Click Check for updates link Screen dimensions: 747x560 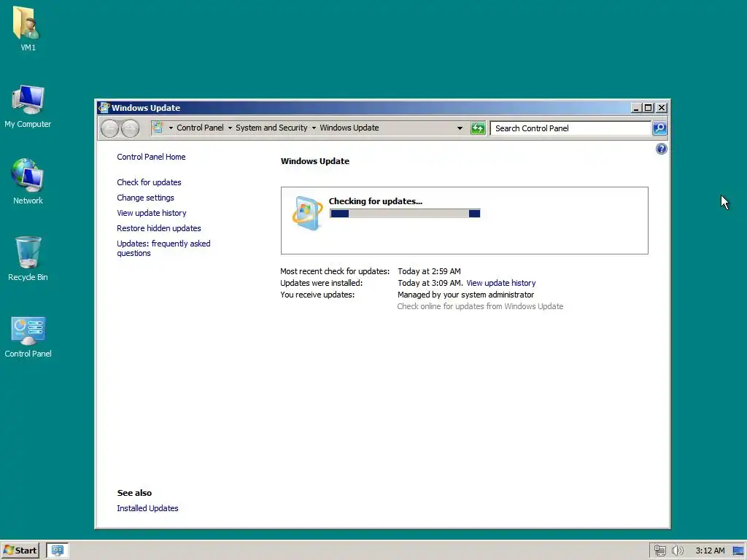pos(149,182)
